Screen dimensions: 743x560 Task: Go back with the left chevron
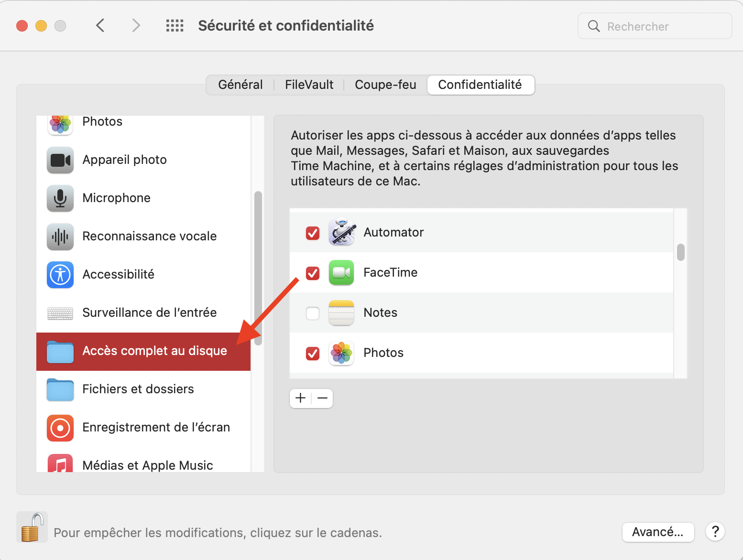100,26
